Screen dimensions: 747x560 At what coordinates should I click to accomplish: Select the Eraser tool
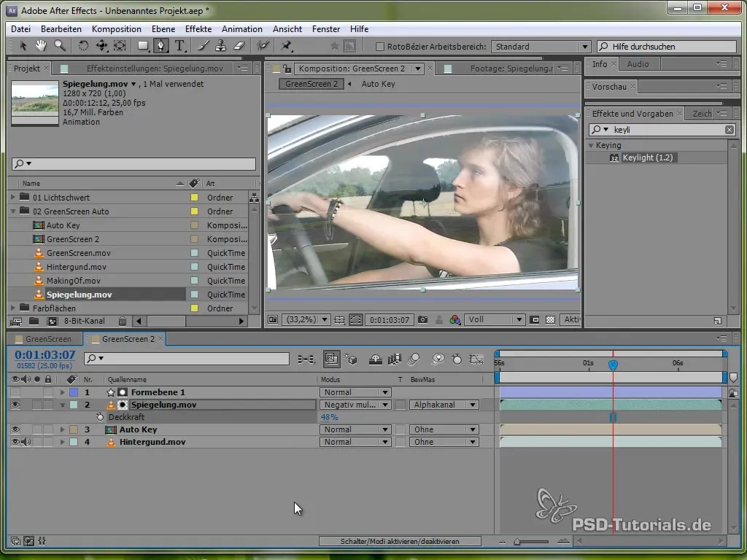pos(239,46)
